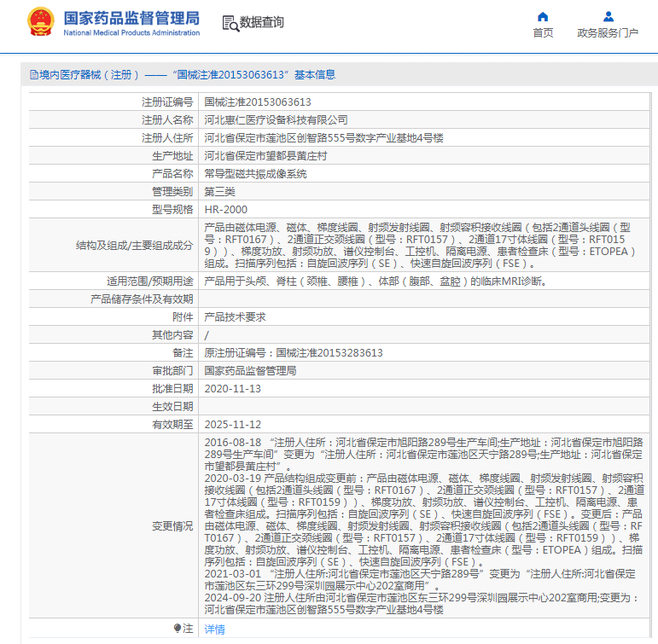Click the intended use text about MRI诊断

tap(376, 281)
